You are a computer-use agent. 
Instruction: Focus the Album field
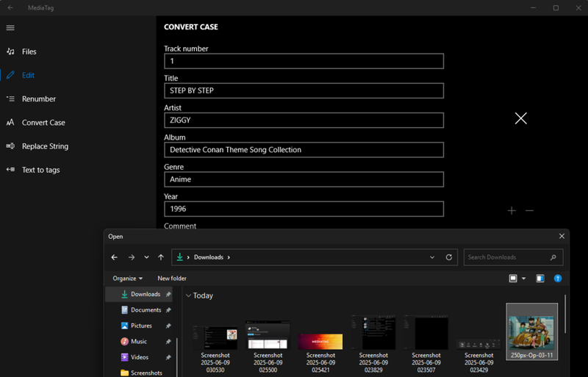[x=304, y=150]
